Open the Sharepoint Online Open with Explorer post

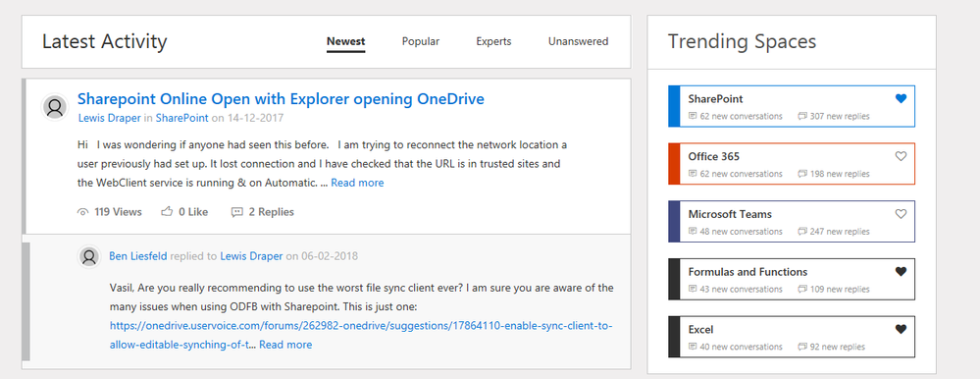click(x=281, y=99)
